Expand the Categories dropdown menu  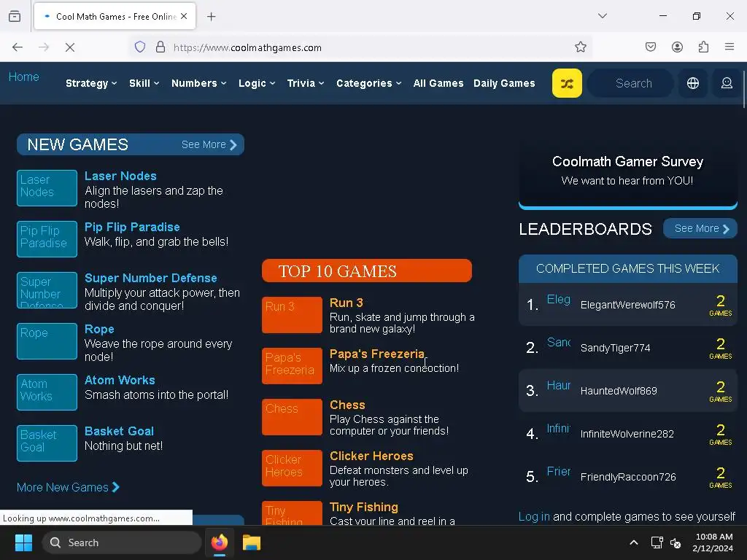(x=368, y=83)
